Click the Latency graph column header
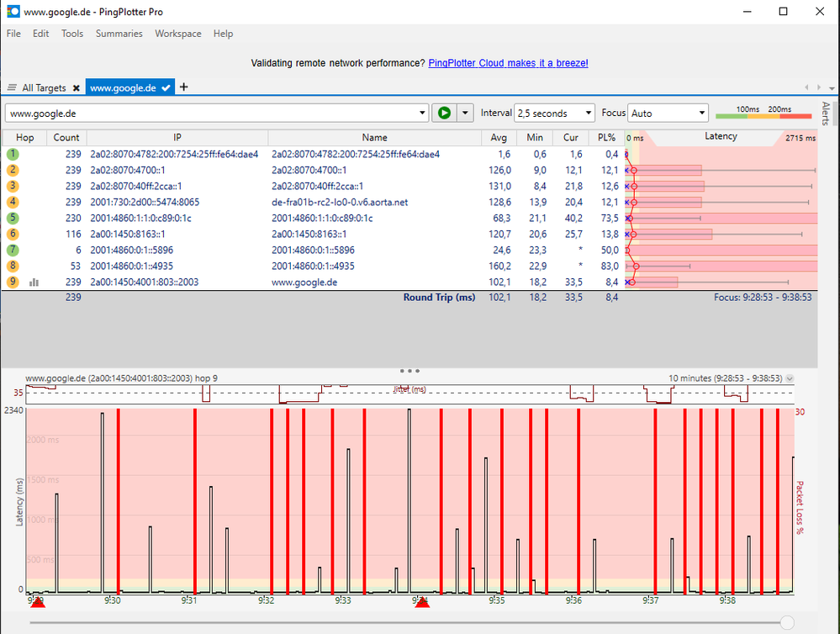 click(721, 137)
